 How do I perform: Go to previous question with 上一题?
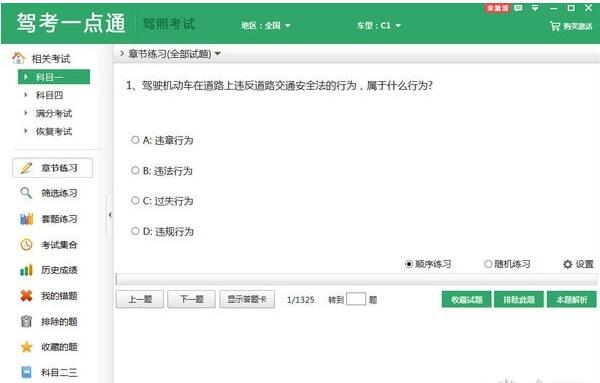[140, 299]
